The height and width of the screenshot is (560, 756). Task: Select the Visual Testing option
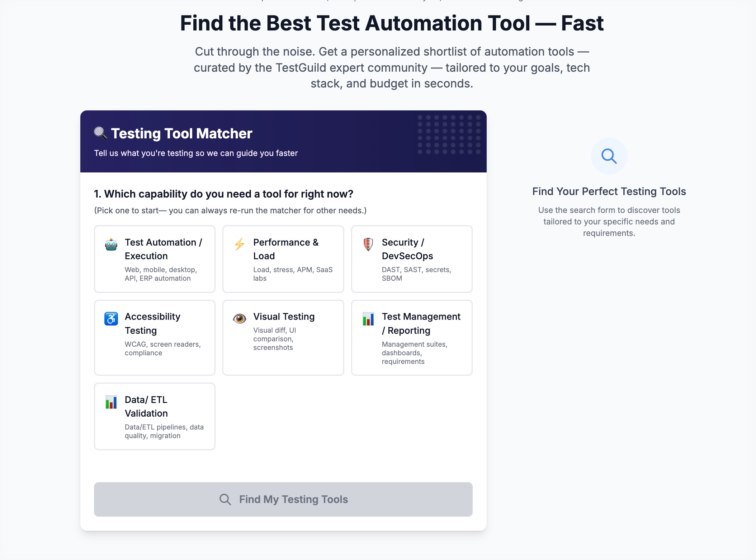tap(283, 337)
